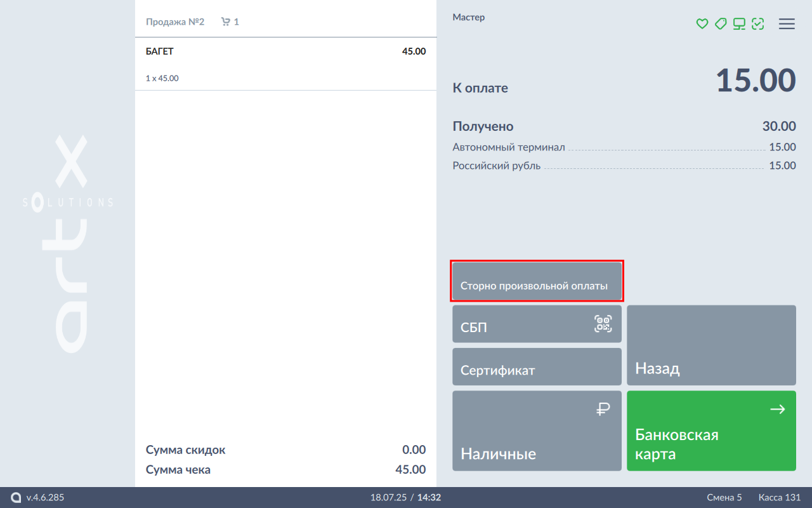812x508 pixels.
Task: Select the БАГЕТ item row
Action: 285,64
